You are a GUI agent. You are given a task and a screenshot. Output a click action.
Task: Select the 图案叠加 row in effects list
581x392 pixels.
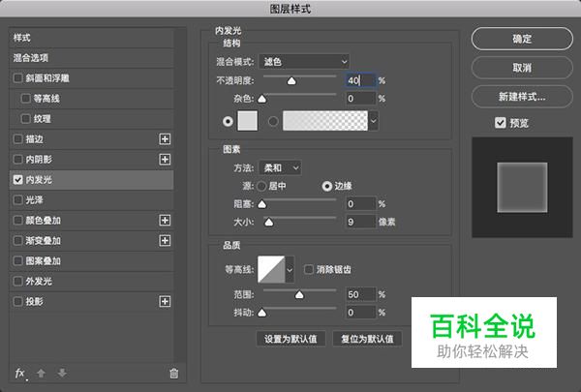tap(91, 260)
